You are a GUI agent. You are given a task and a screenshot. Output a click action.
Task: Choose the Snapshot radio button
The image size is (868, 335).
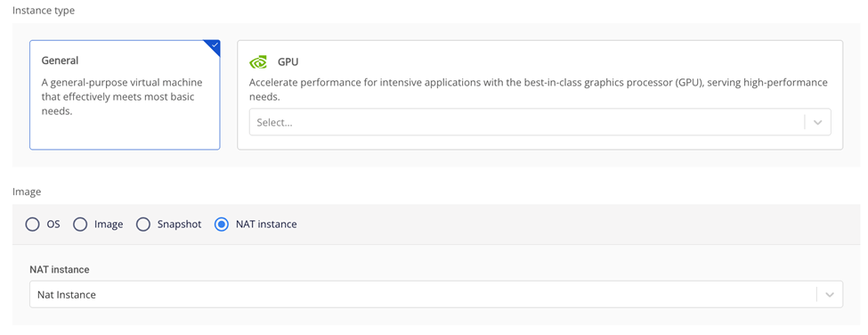point(143,225)
